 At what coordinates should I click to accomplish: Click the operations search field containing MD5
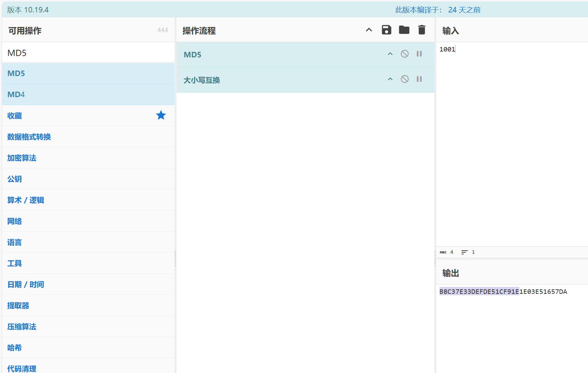88,53
